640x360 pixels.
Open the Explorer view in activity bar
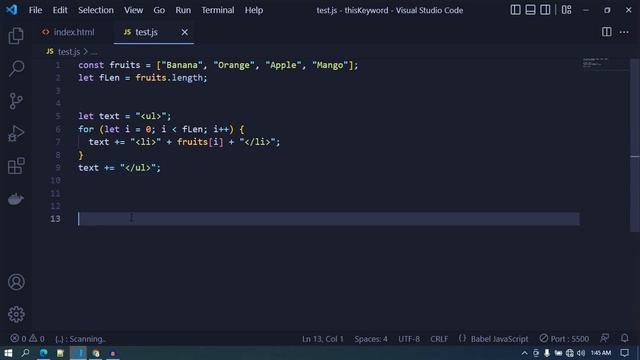coord(16,36)
